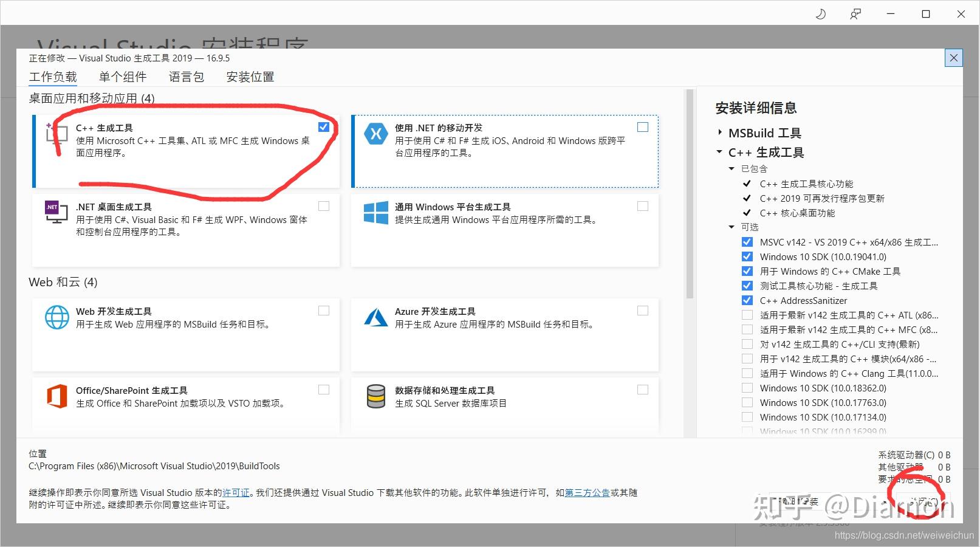The width and height of the screenshot is (980, 547).
Task: Select the C++ 生成工具核心功能 included item
Action: click(x=806, y=184)
